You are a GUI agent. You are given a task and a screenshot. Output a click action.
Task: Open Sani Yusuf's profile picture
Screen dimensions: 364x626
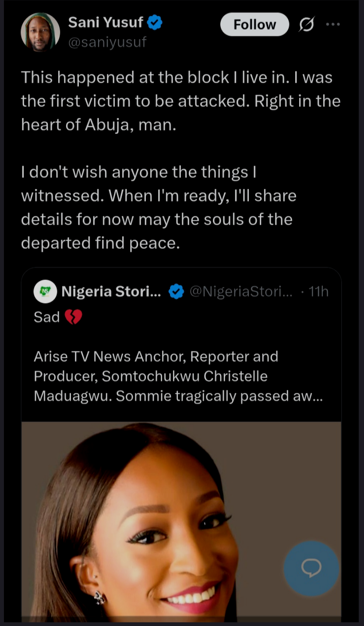coord(40,32)
